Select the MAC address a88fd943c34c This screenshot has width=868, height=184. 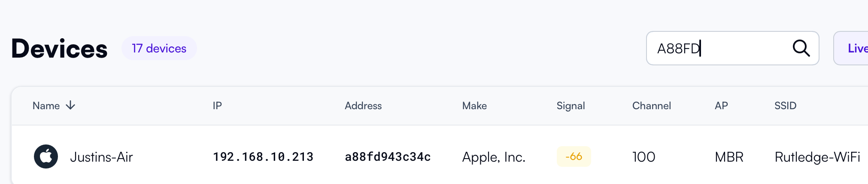pos(388,157)
